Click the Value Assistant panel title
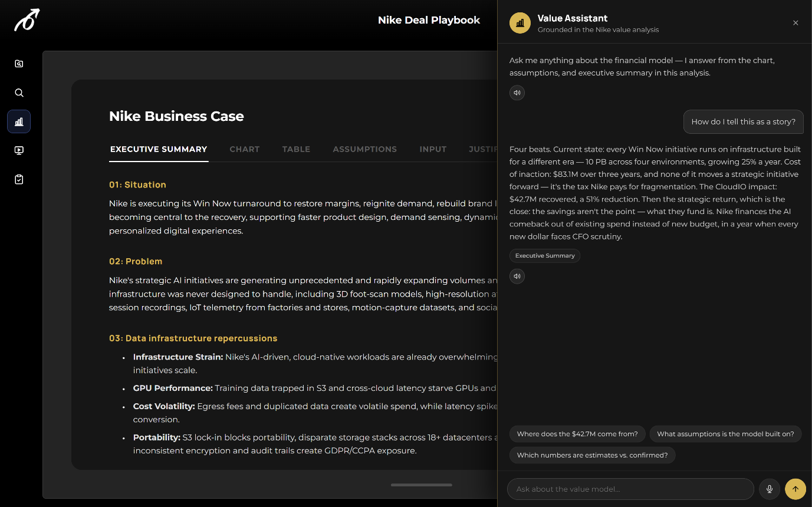The height and width of the screenshot is (507, 812). click(573, 18)
